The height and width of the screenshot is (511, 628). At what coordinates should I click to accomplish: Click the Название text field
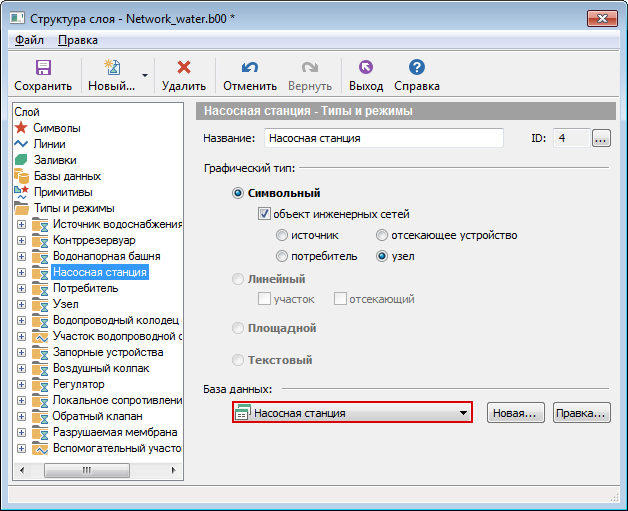click(384, 138)
